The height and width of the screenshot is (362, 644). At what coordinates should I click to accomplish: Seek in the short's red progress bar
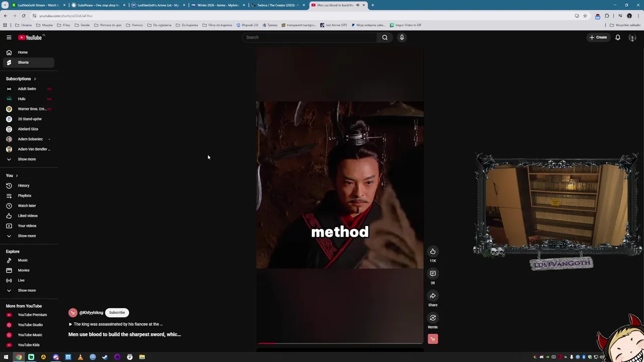click(340, 343)
